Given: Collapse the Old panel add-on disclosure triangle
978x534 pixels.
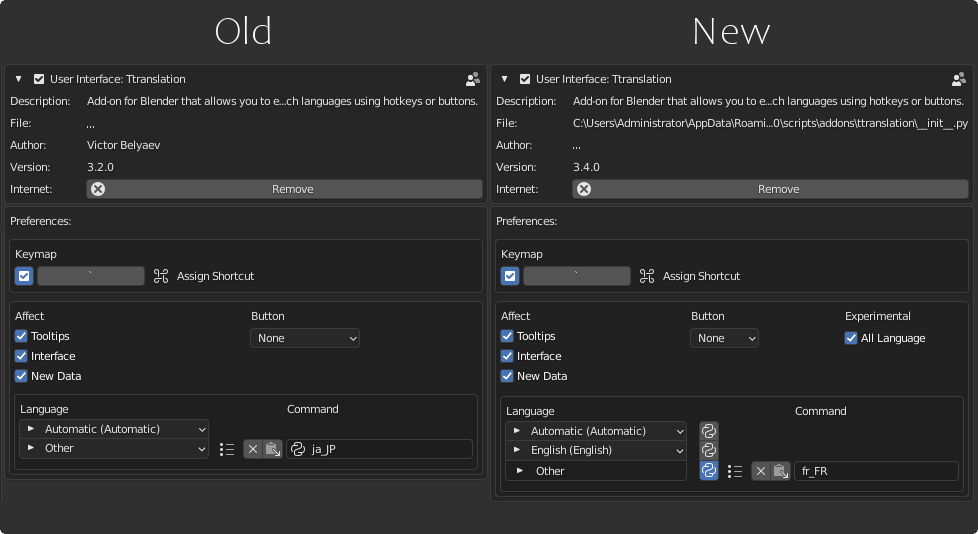Looking at the screenshot, I should (18, 79).
